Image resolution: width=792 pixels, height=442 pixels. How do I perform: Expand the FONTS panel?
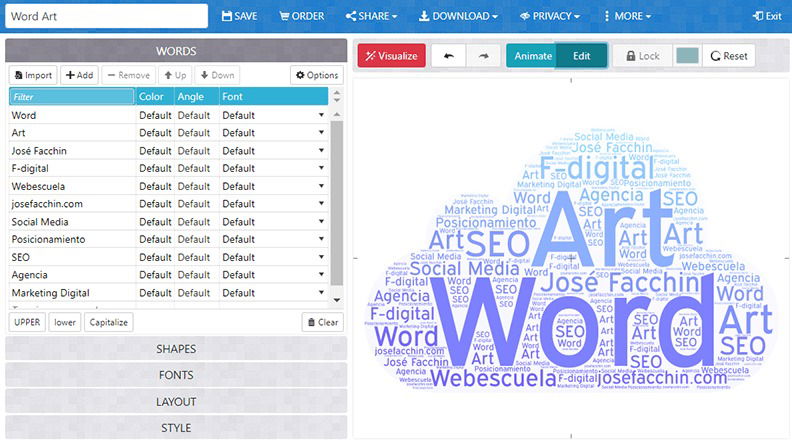176,375
